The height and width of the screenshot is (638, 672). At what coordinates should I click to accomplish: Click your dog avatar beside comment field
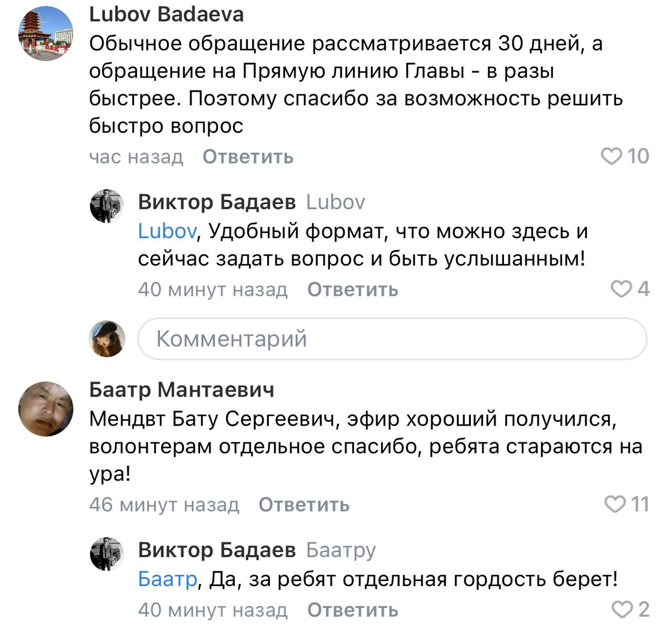pos(107,339)
